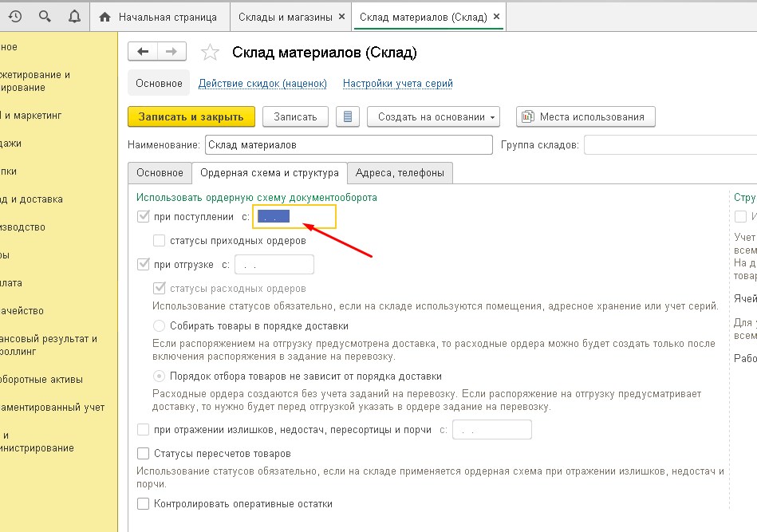Open Настройки учета серий link
This screenshot has width=757, height=532.
point(398,84)
